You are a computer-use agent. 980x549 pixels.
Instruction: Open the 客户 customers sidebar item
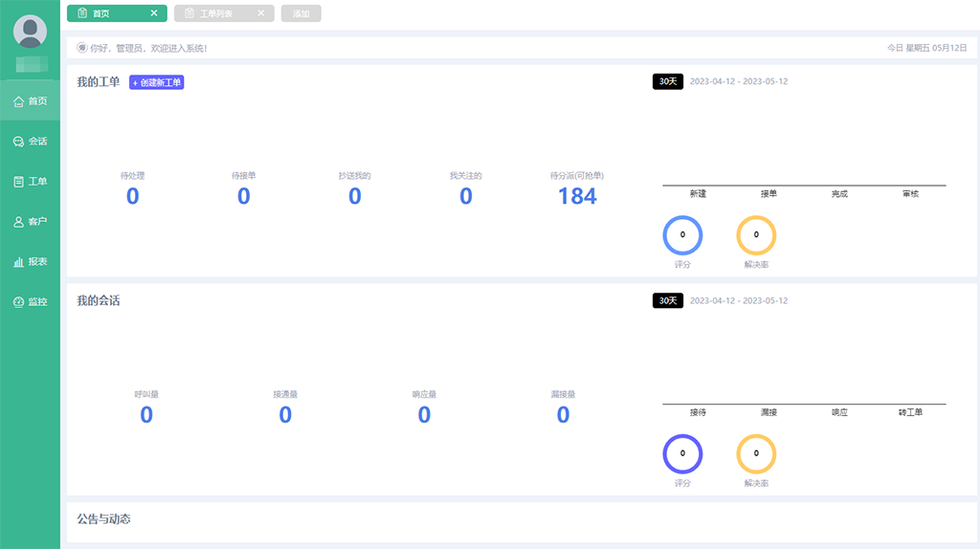click(x=30, y=221)
